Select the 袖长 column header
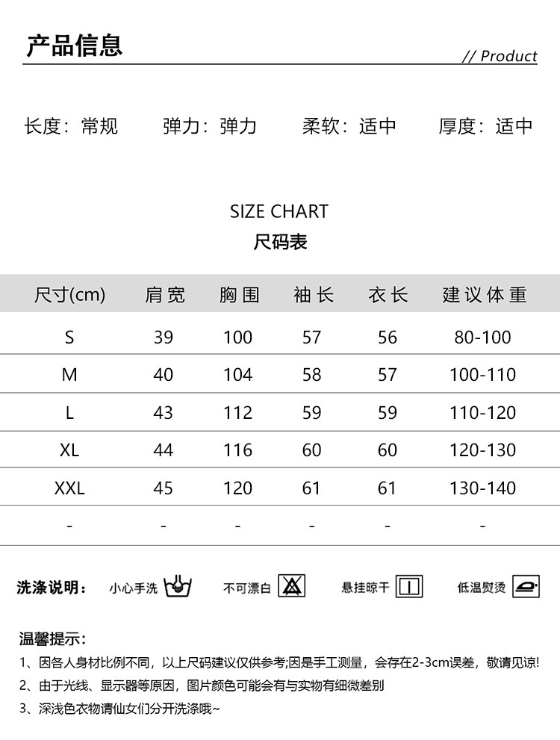 point(313,294)
